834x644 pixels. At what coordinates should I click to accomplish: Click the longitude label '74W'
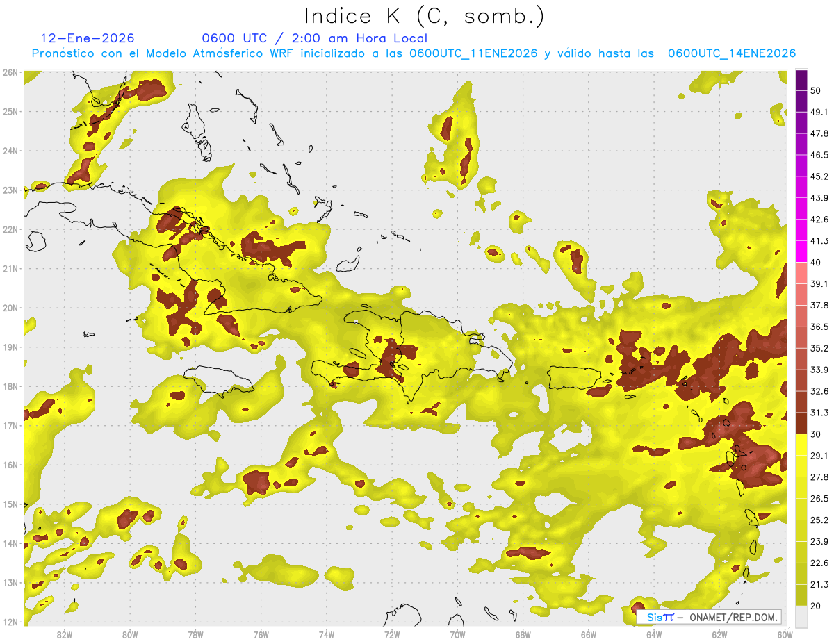coord(326,634)
